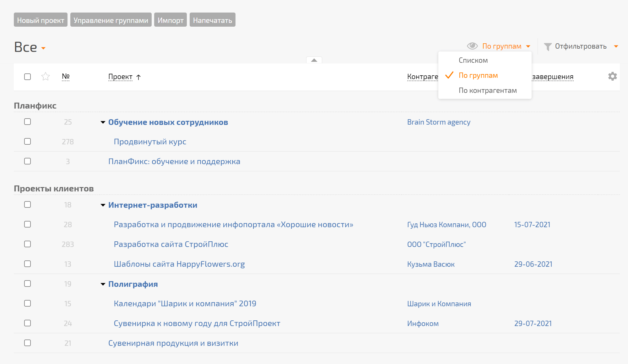Open Кузьма Васюк counterparty
This screenshot has width=628, height=364.
[431, 264]
